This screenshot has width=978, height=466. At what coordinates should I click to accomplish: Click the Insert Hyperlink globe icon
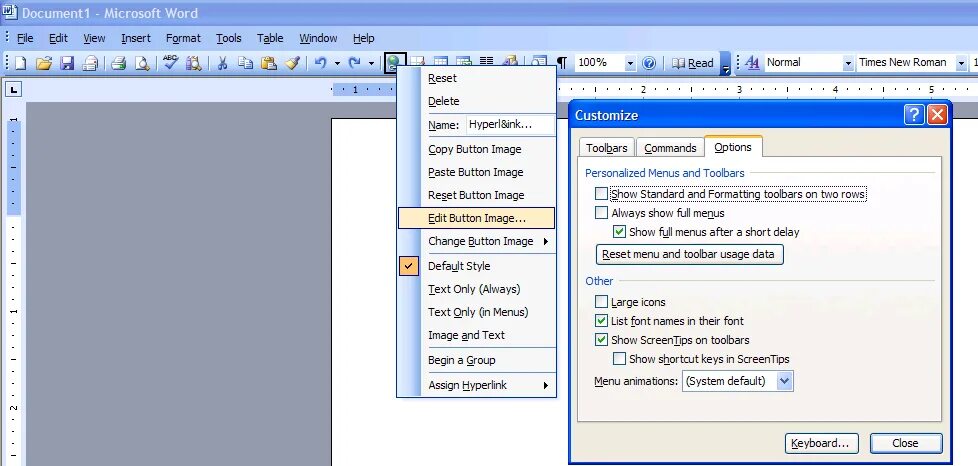pyautogui.click(x=395, y=62)
